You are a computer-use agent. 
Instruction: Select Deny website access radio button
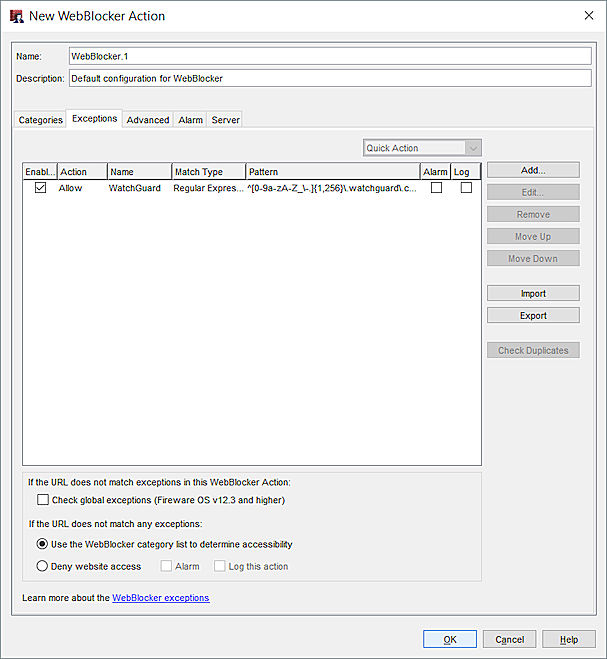pos(43,566)
